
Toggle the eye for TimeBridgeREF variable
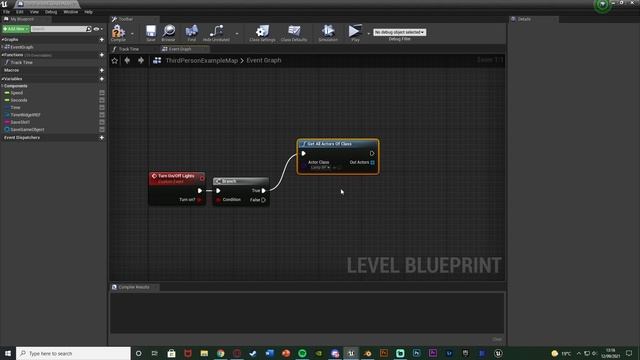point(102,115)
